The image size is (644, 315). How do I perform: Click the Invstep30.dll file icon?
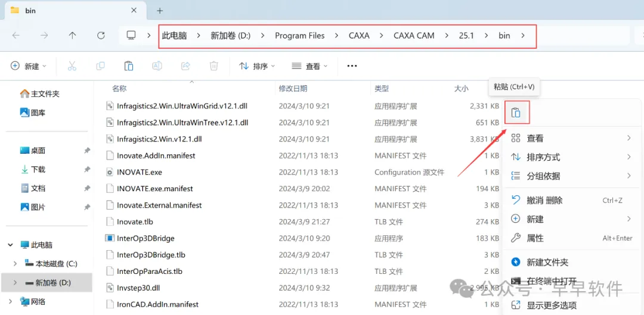pyautogui.click(x=109, y=288)
